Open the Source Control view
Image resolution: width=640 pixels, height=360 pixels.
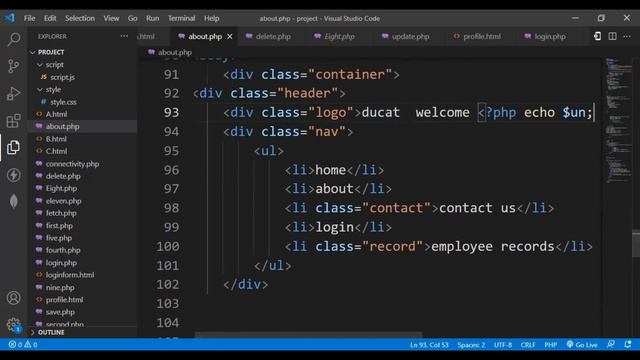(x=13, y=66)
